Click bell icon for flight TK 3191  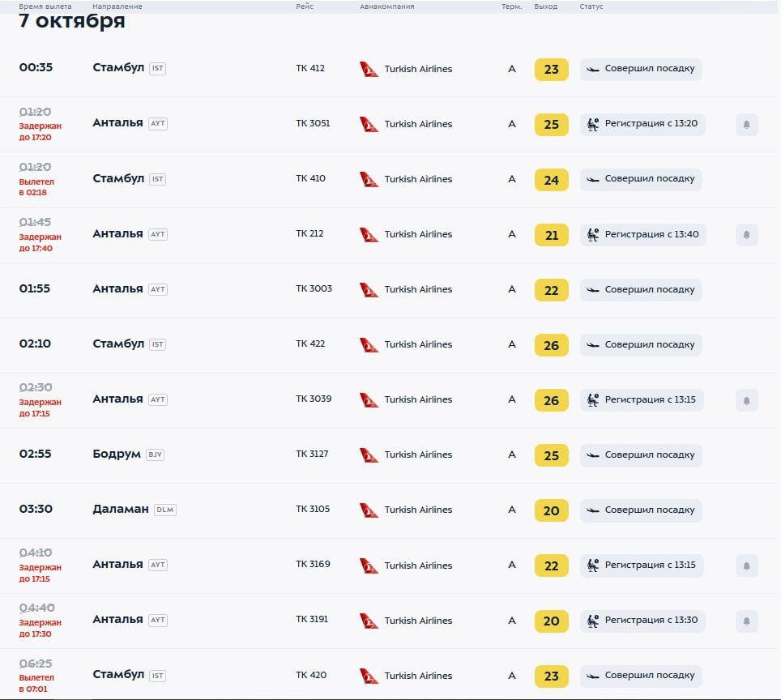pos(746,621)
